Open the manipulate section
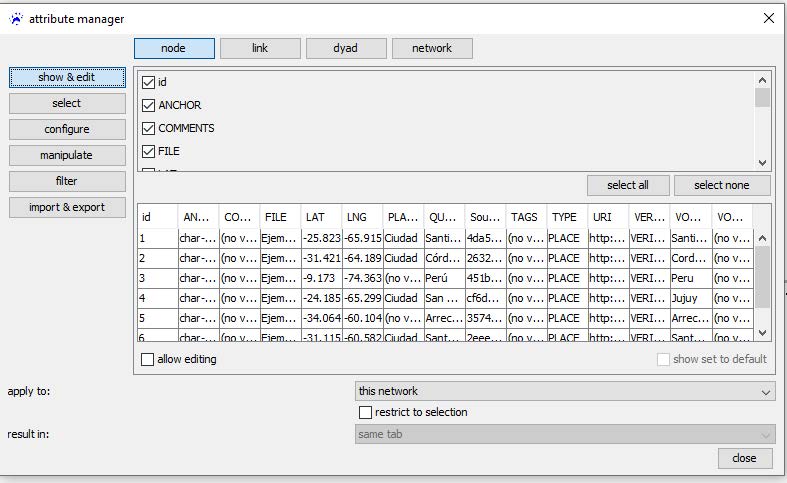787x483 pixels. 67,155
